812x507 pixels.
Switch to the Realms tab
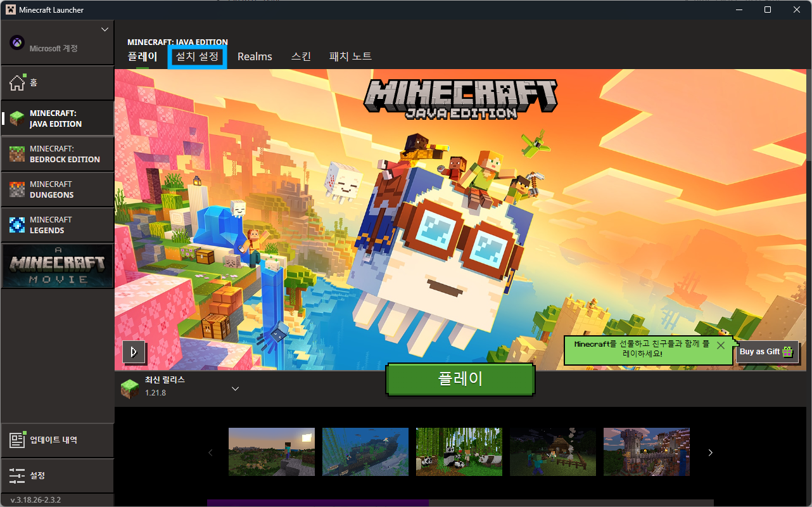click(255, 56)
